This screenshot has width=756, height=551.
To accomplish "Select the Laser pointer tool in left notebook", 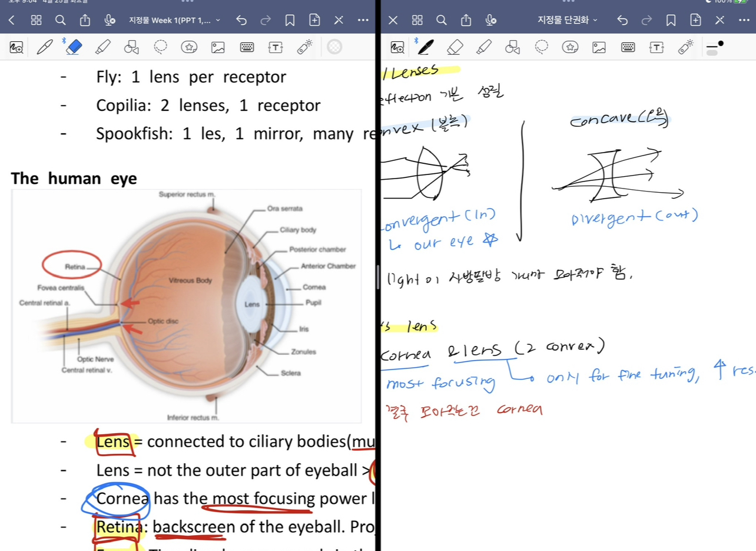I will (x=304, y=47).
